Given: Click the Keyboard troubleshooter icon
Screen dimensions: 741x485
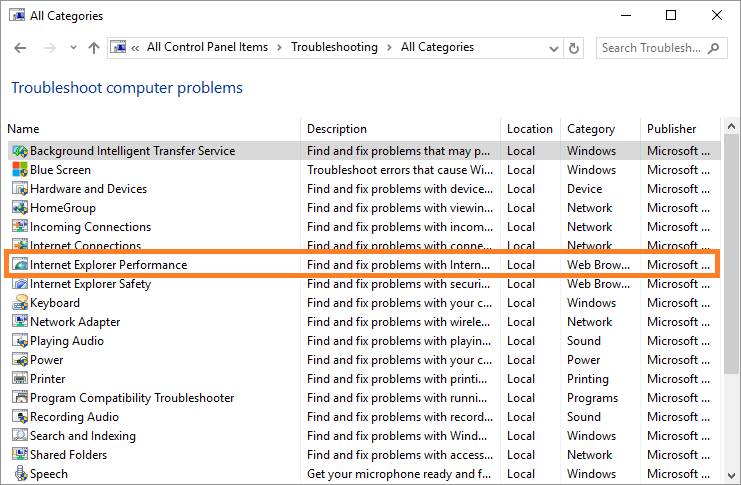Looking at the screenshot, I should (20, 303).
